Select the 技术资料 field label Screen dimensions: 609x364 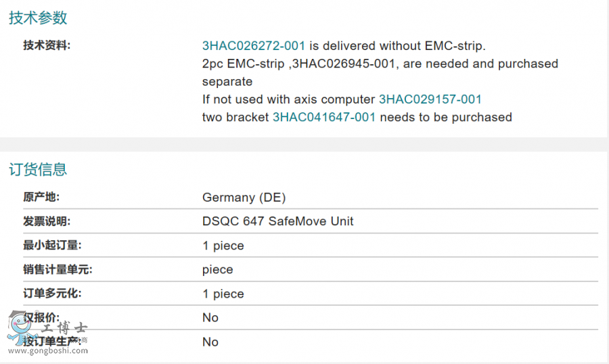[47, 46]
